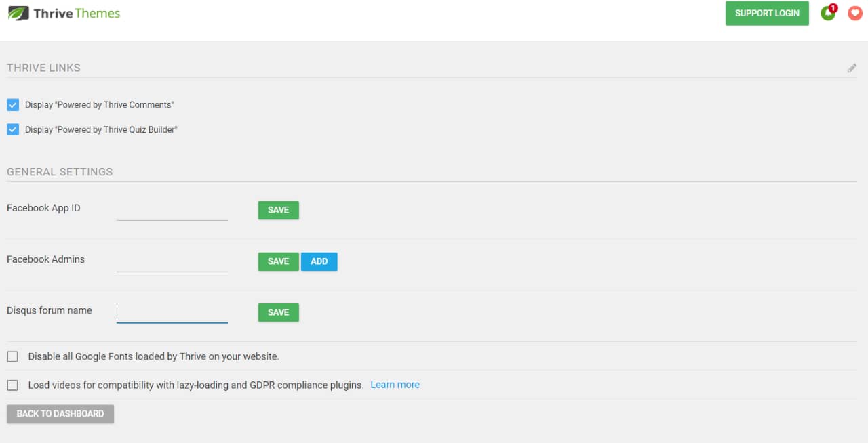
Task: Go Back to Dashboard
Action: pyautogui.click(x=60, y=414)
